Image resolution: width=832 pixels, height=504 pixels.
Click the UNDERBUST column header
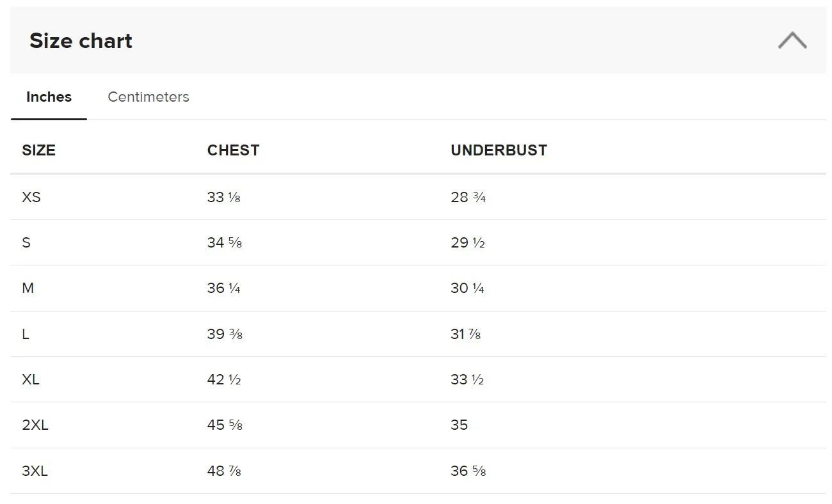point(499,150)
